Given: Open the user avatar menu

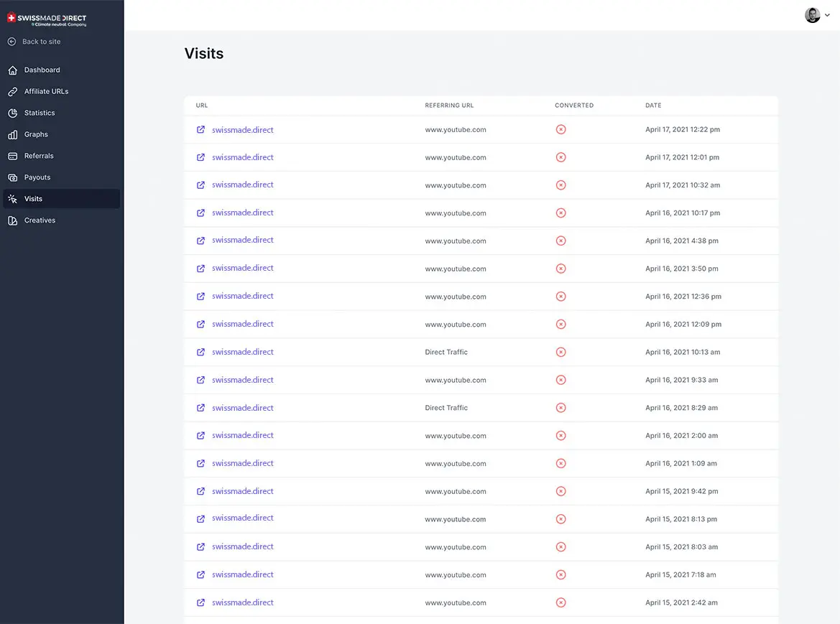Looking at the screenshot, I should tap(812, 15).
